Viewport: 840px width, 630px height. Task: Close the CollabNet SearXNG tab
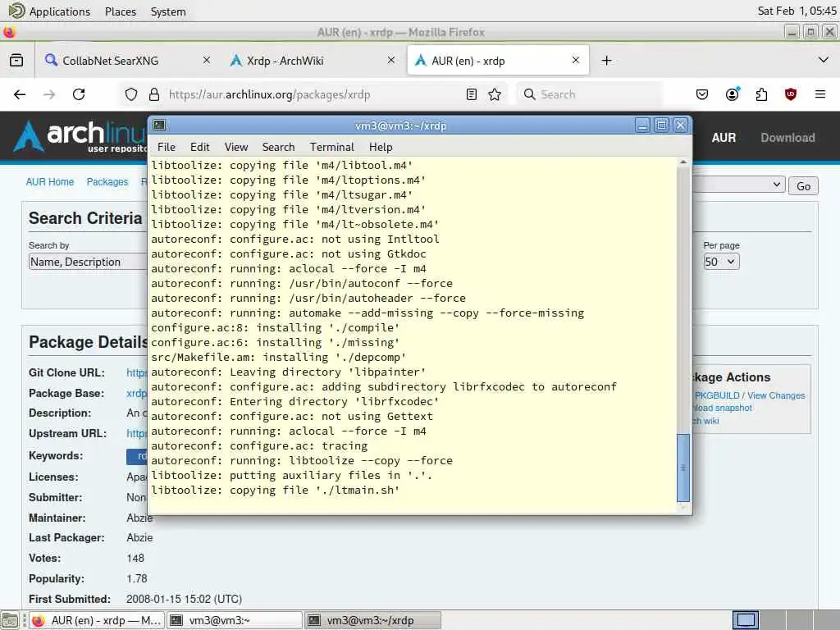[x=206, y=60]
